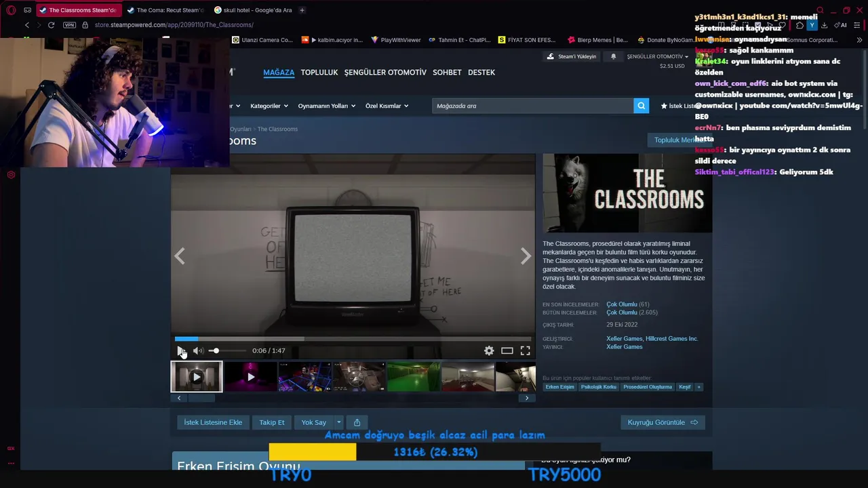This screenshot has width=868, height=488.
Task: Click The Classrooms breadcrumb link
Action: pyautogui.click(x=277, y=129)
